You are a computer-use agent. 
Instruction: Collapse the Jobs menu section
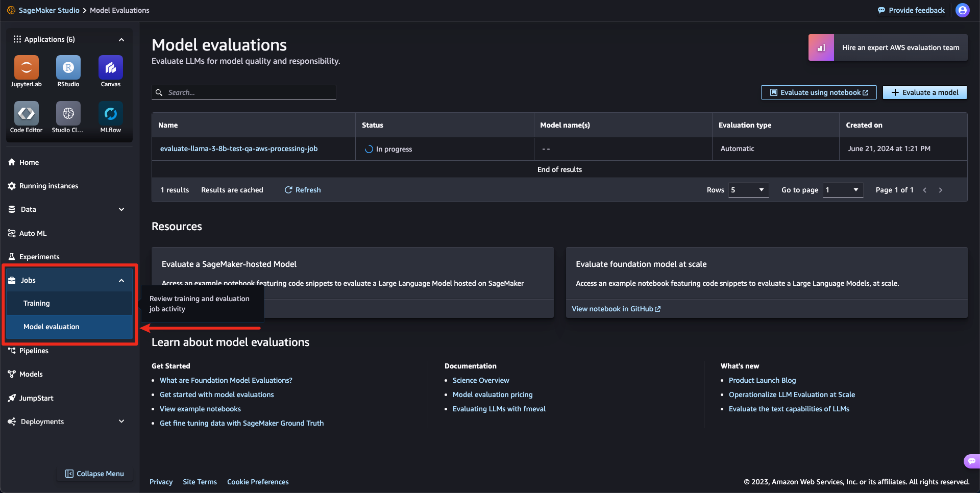click(x=121, y=280)
